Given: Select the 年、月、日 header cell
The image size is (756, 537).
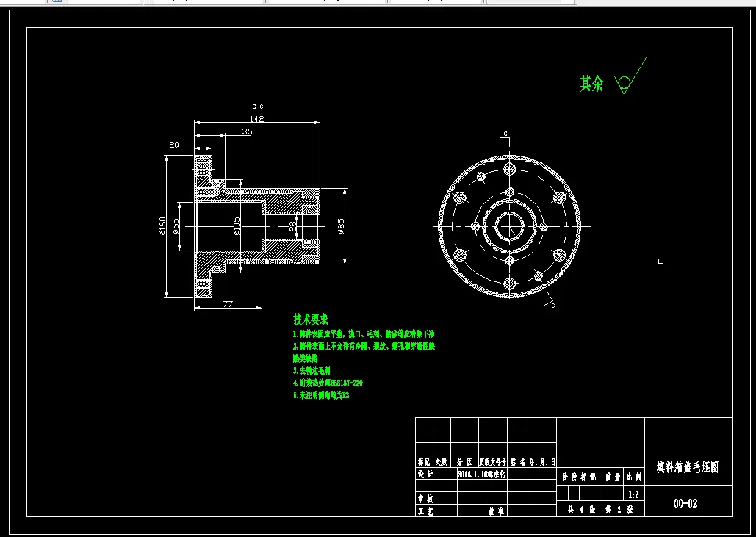Looking at the screenshot, I should click(x=542, y=462).
